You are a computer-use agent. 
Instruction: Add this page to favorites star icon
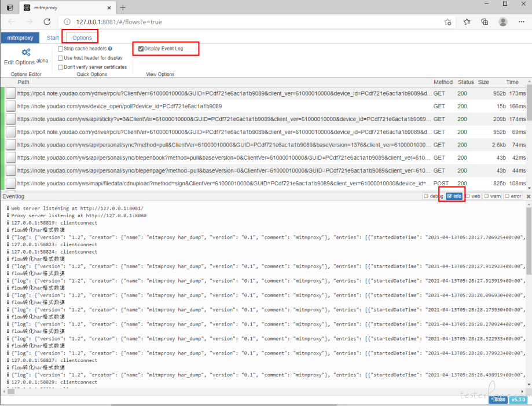[x=448, y=22]
